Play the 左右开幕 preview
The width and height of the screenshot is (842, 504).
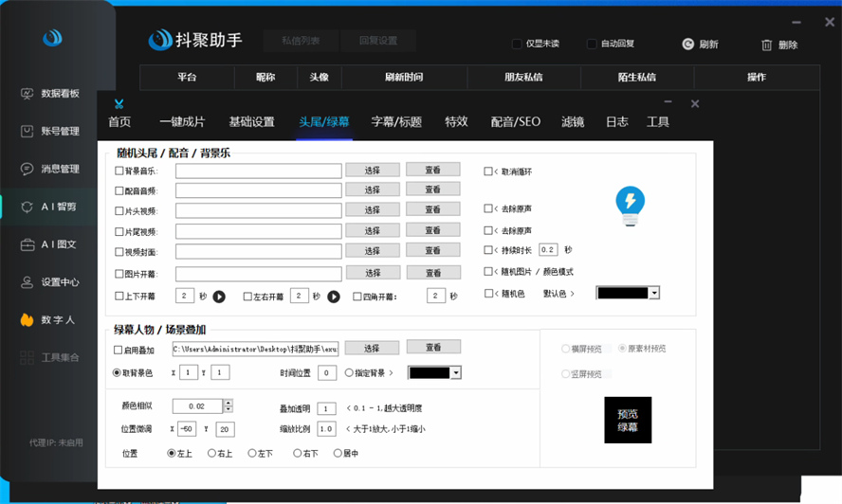pyautogui.click(x=334, y=297)
